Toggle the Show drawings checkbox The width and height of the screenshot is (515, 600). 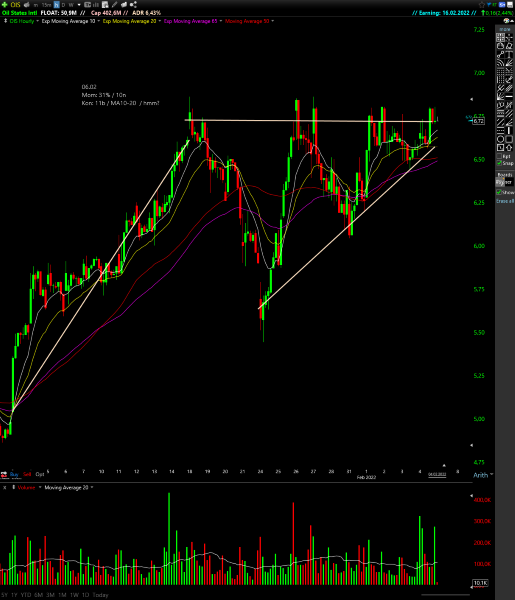[x=499, y=192]
